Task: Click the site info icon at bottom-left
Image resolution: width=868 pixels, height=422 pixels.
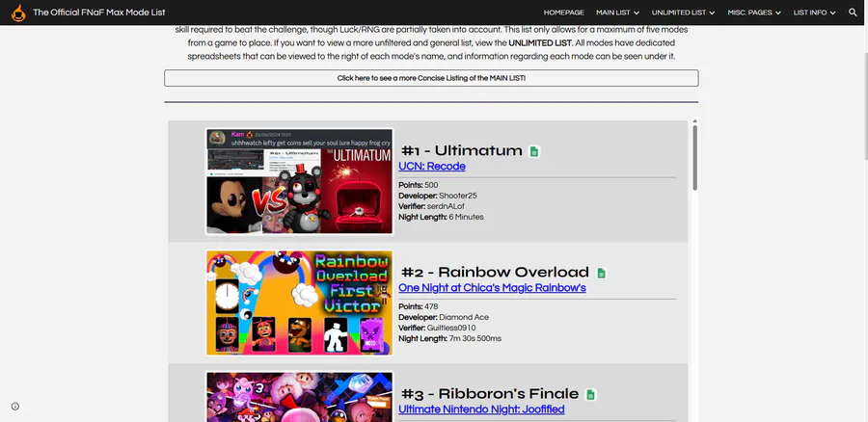Action: pos(14,407)
